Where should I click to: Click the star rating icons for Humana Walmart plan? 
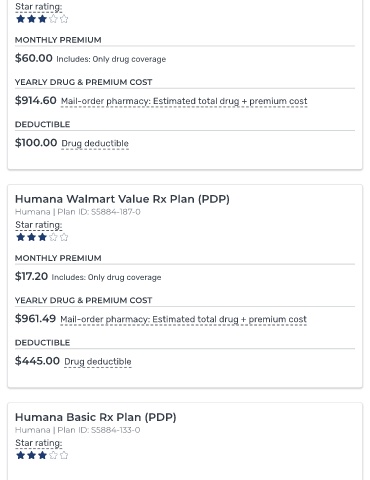tap(42, 237)
